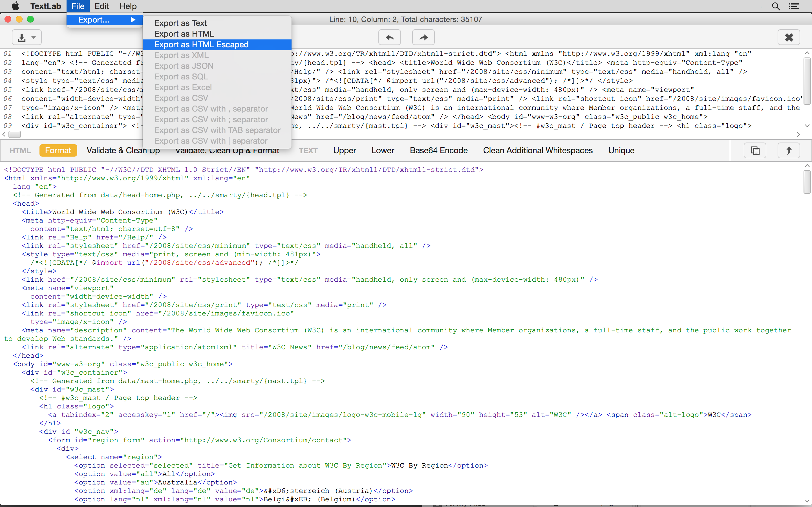Click the Format button

58,151
